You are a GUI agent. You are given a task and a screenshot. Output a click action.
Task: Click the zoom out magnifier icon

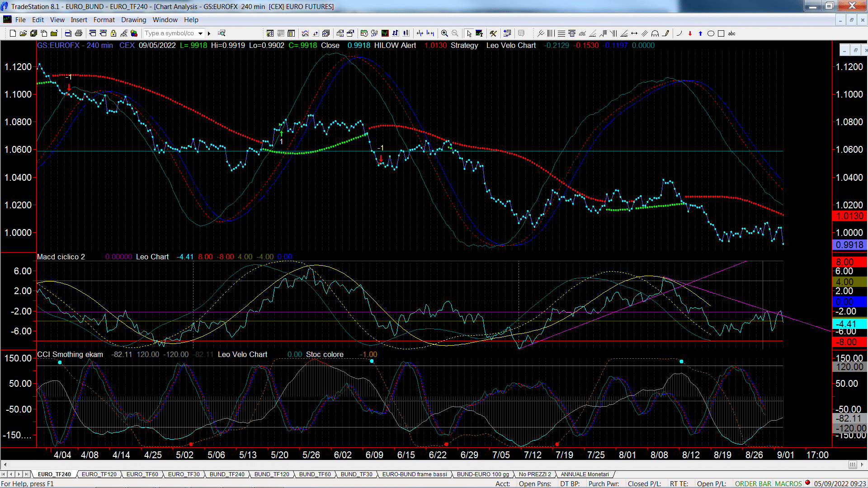coord(455,33)
